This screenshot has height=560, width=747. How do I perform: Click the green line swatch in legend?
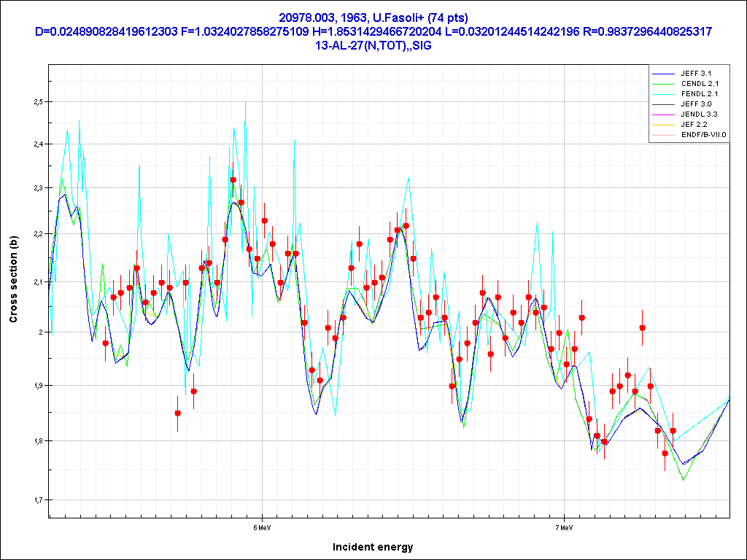pos(662,84)
